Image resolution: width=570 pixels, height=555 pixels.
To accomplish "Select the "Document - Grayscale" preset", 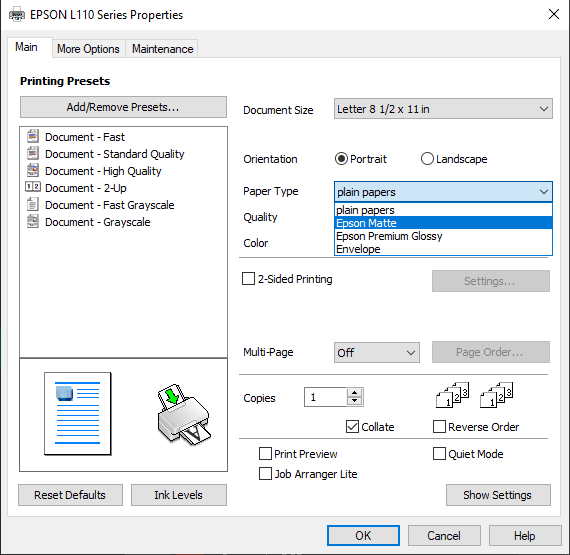I will [97, 222].
